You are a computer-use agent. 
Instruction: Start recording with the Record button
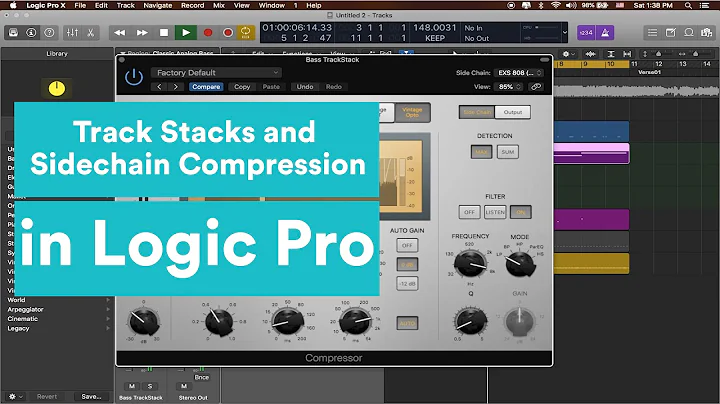point(208,33)
